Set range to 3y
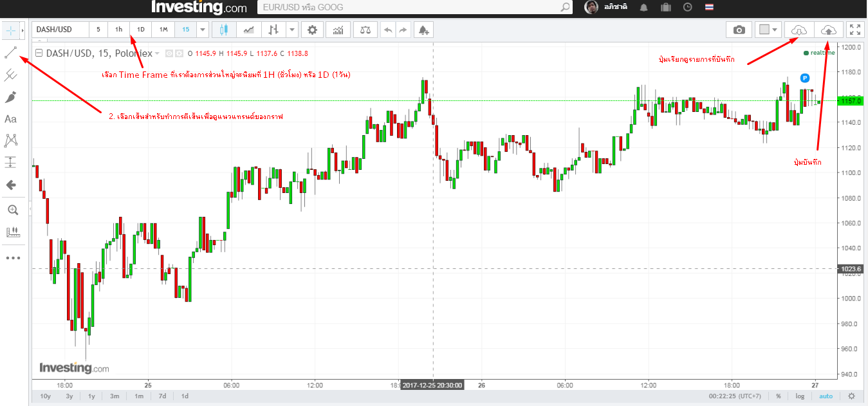868x406 pixels. click(x=69, y=396)
